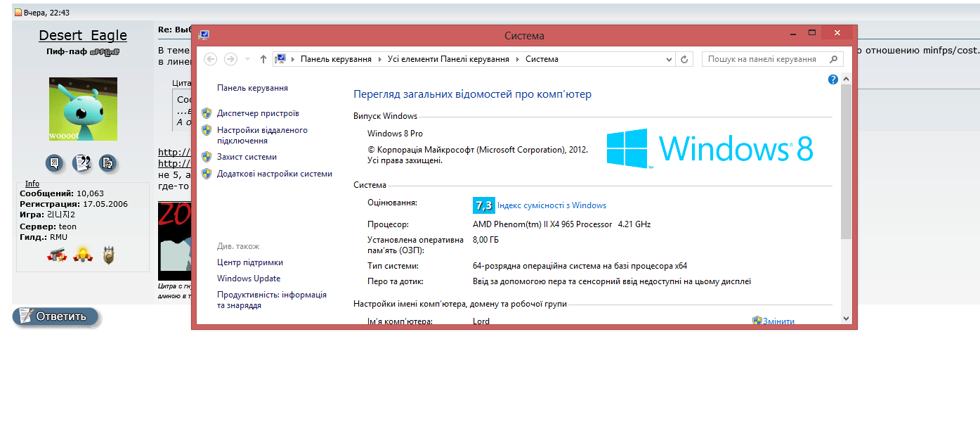Click the post status icon near Вчера

click(18, 13)
